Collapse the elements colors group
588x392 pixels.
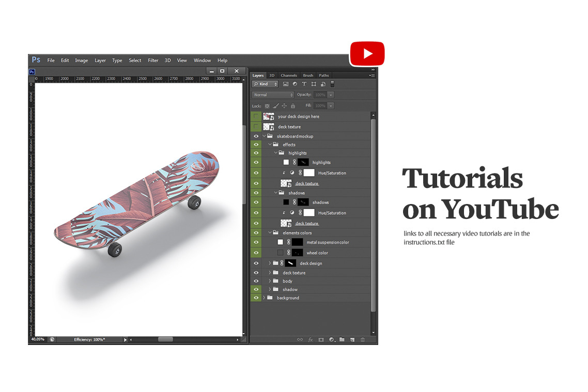click(x=269, y=233)
